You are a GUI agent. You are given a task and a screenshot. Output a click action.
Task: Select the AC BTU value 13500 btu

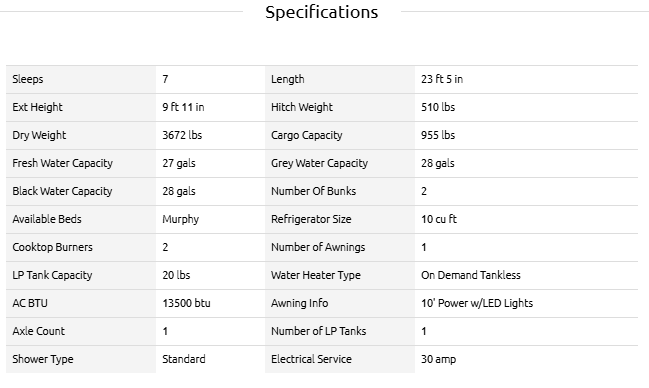[x=186, y=303]
